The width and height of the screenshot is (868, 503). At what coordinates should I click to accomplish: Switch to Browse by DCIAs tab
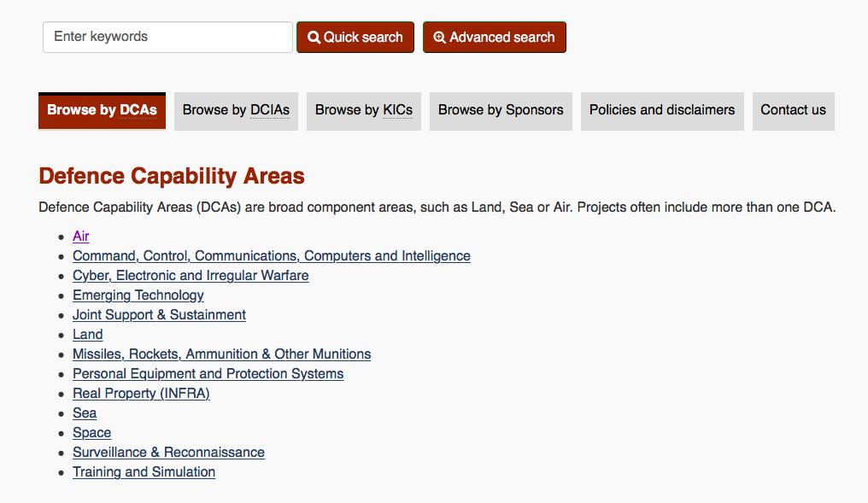click(x=236, y=111)
